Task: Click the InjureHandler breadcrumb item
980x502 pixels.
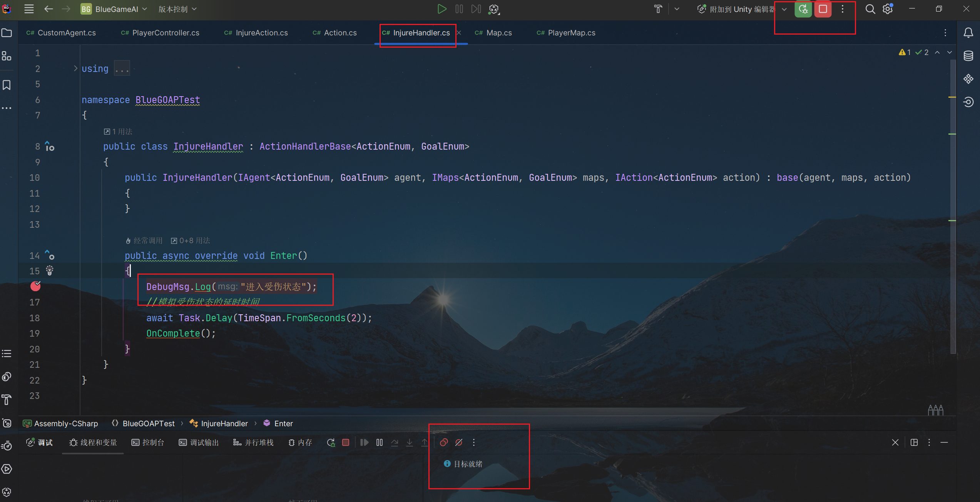Action: 224,423
